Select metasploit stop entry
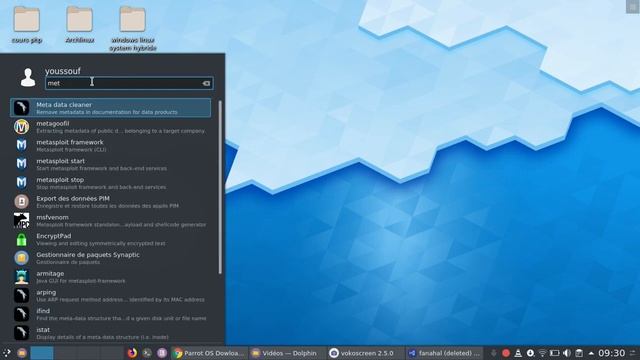 coord(111,183)
